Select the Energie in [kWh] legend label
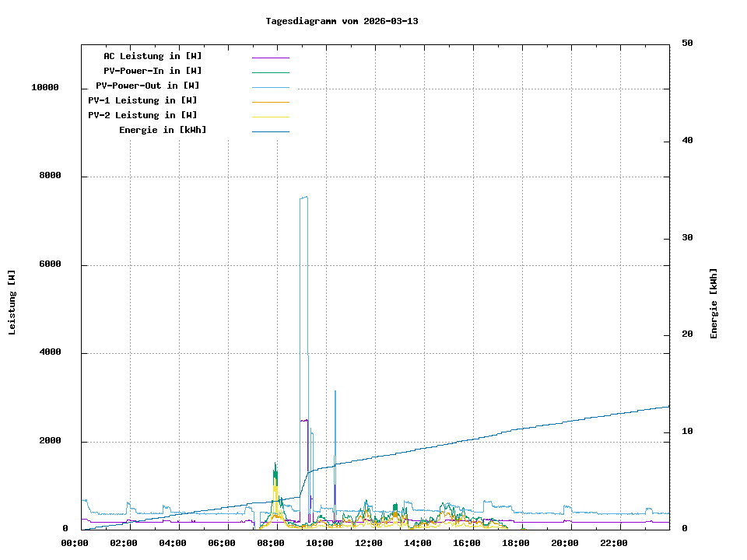The width and height of the screenshot is (747, 560). [163, 130]
